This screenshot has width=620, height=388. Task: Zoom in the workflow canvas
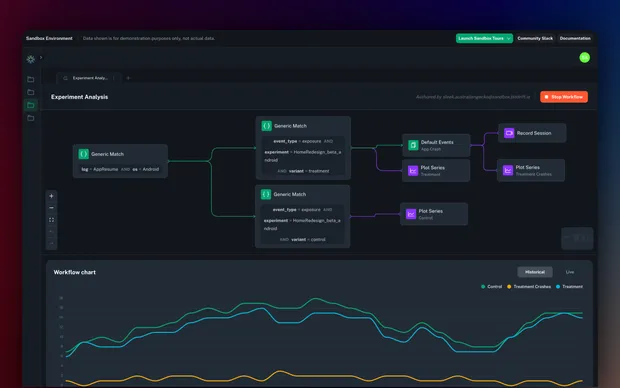pyautogui.click(x=51, y=196)
